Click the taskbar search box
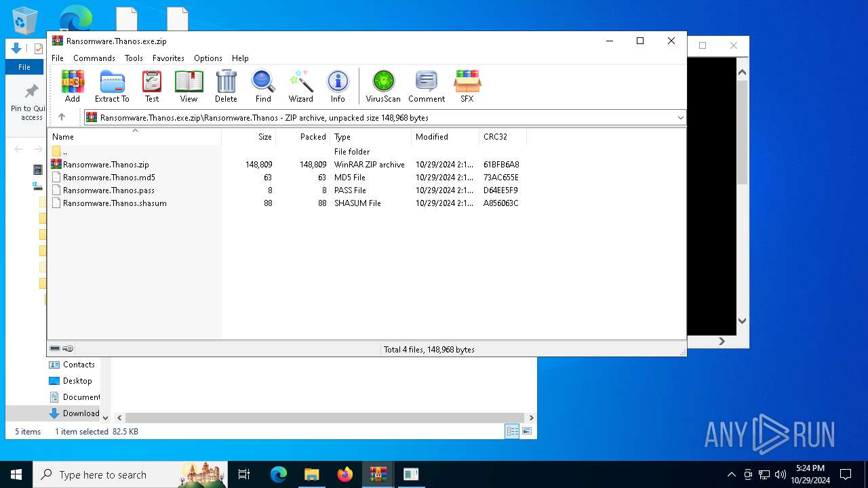868x488 pixels. [129, 474]
